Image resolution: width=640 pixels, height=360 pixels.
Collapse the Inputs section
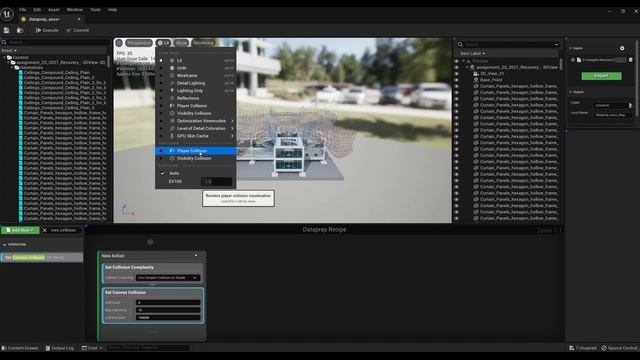tap(571, 48)
